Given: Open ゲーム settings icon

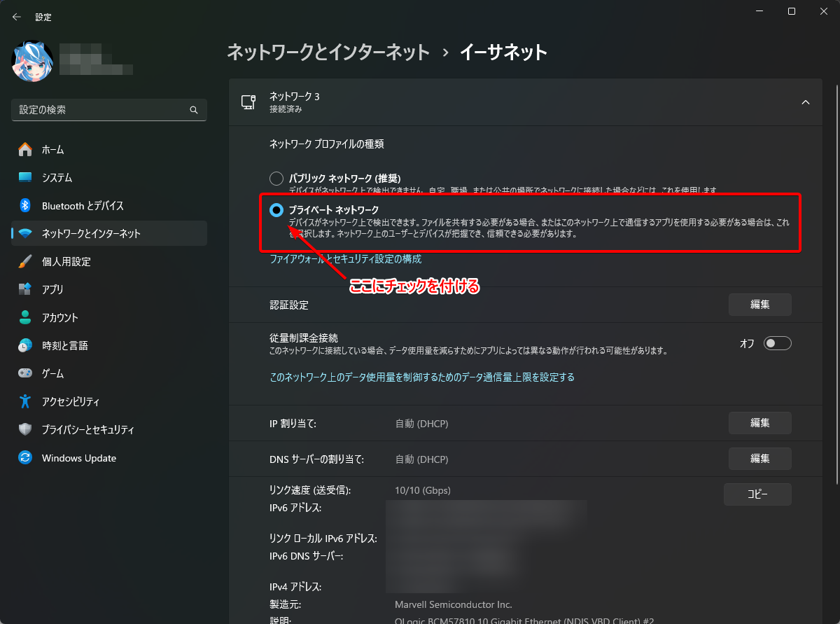Looking at the screenshot, I should click(27, 373).
